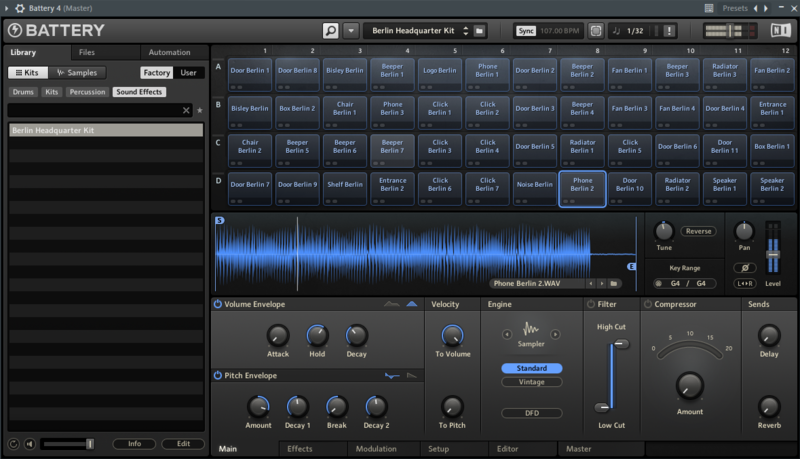Open the sample folder icon under waveform
Viewport: 800px width, 459px height.
tap(614, 283)
